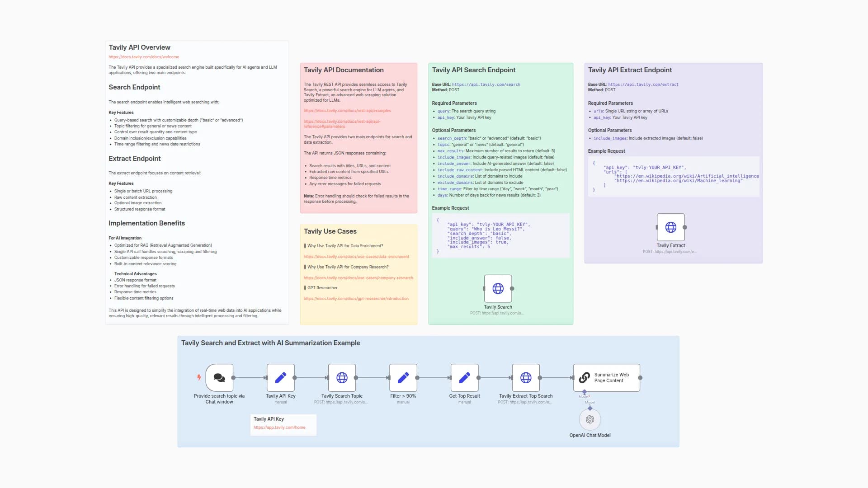Click the red trigger lightning bolt icon
The height and width of the screenshot is (488, 868).
[199, 377]
